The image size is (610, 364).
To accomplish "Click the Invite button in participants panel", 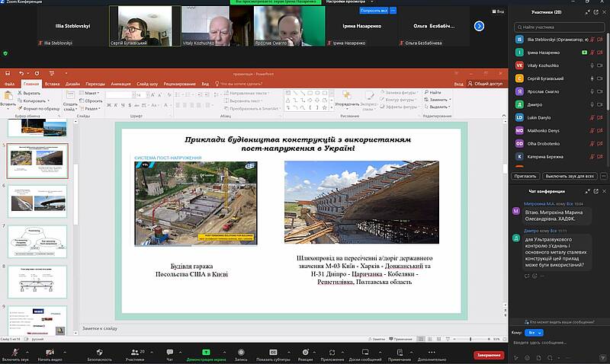I will (525, 176).
